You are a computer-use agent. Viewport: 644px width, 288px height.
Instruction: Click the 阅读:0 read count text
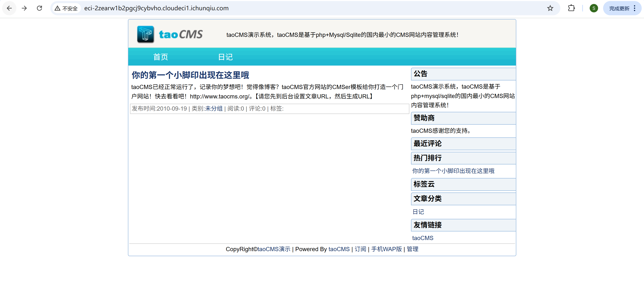(x=235, y=108)
